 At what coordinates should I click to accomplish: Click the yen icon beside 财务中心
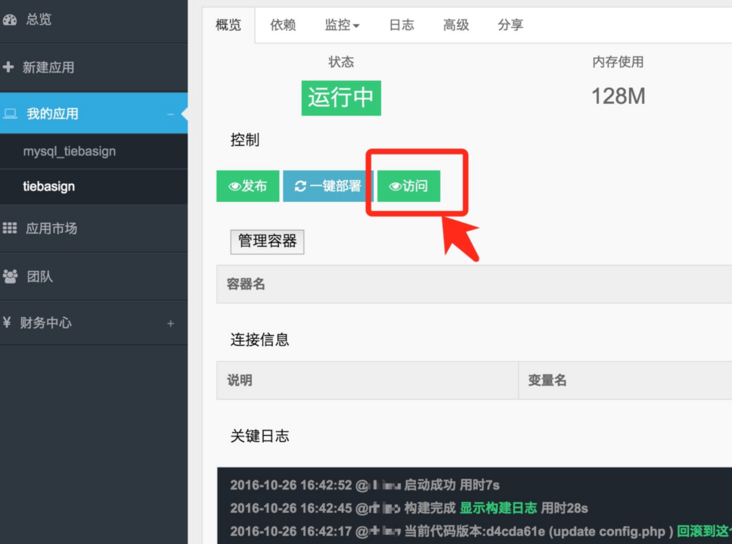(x=7, y=322)
